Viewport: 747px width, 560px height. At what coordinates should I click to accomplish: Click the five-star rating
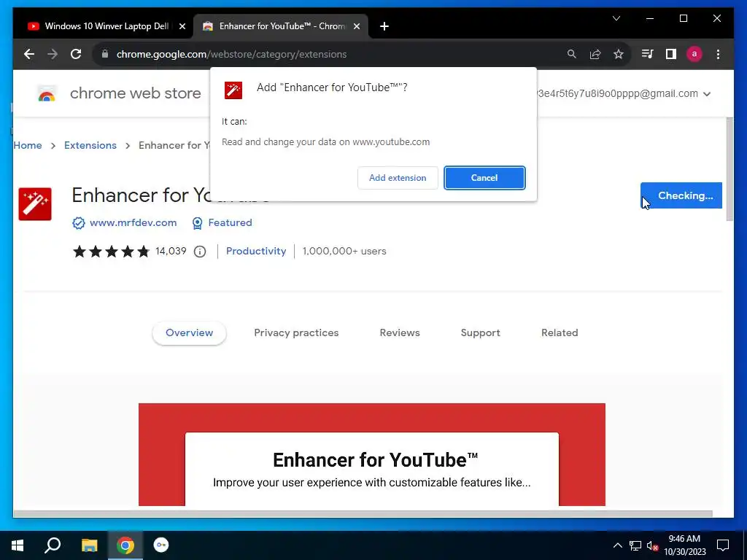click(x=111, y=252)
